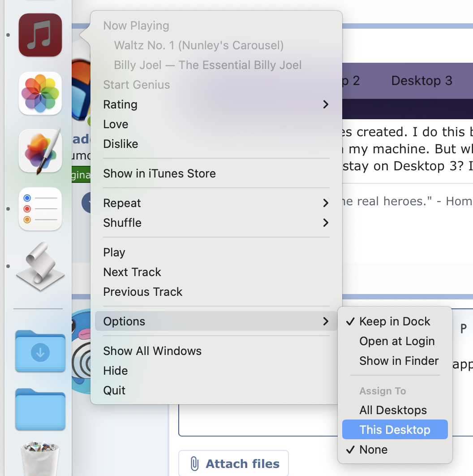Viewport: 473px width, 476px height.
Task: Launch Photos from the Dock
Action: 40,93
